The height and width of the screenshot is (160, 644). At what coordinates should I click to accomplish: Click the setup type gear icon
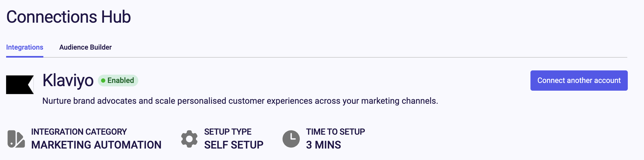tap(189, 139)
